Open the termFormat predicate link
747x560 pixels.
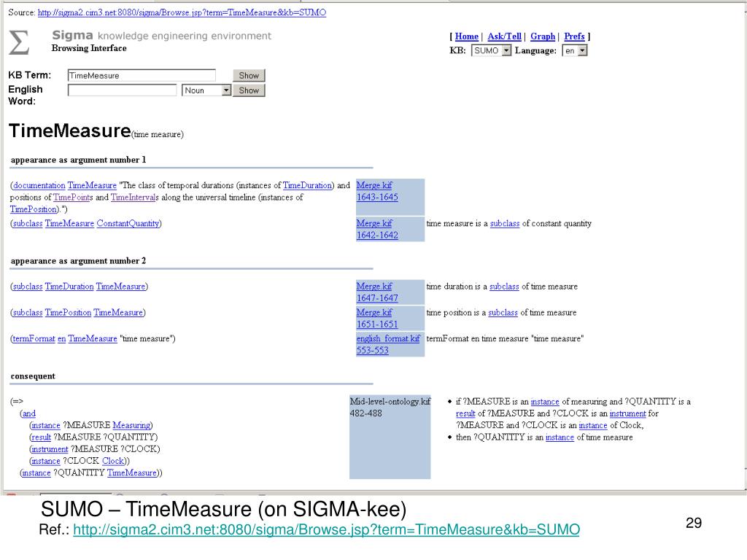[x=34, y=338]
